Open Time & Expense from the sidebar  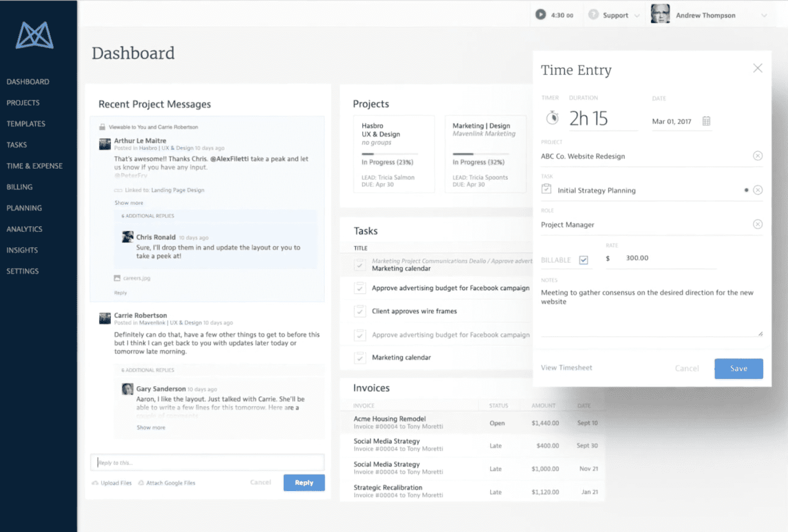click(34, 166)
